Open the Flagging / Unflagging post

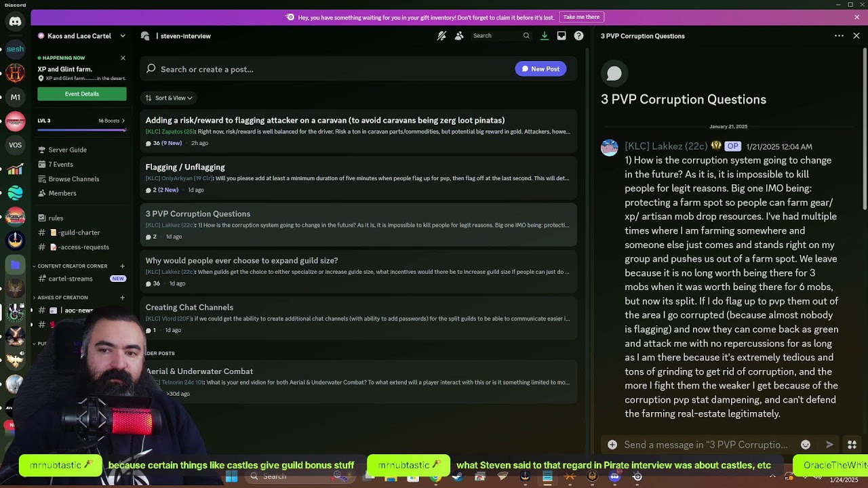point(358,178)
